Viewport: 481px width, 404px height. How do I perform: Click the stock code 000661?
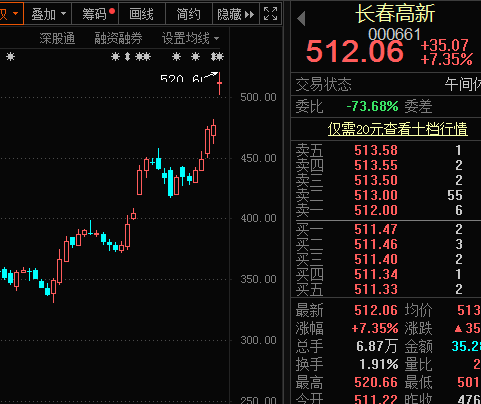point(394,34)
